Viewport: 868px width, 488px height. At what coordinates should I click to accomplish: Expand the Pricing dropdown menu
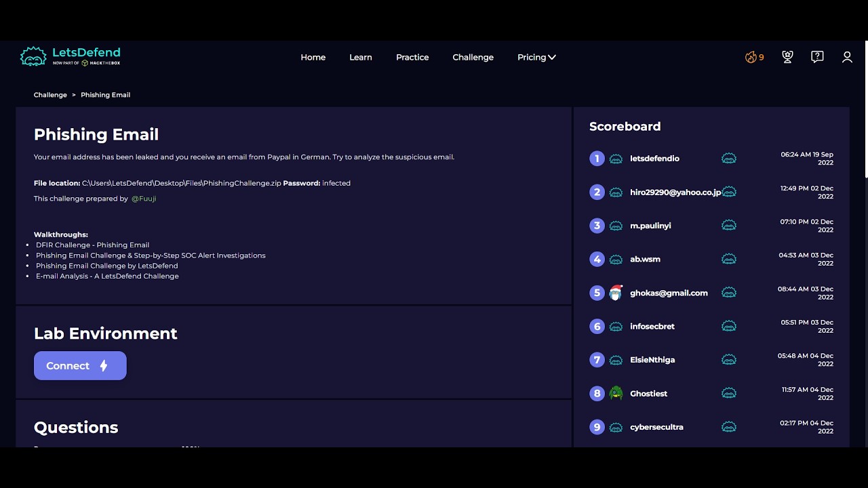point(536,58)
